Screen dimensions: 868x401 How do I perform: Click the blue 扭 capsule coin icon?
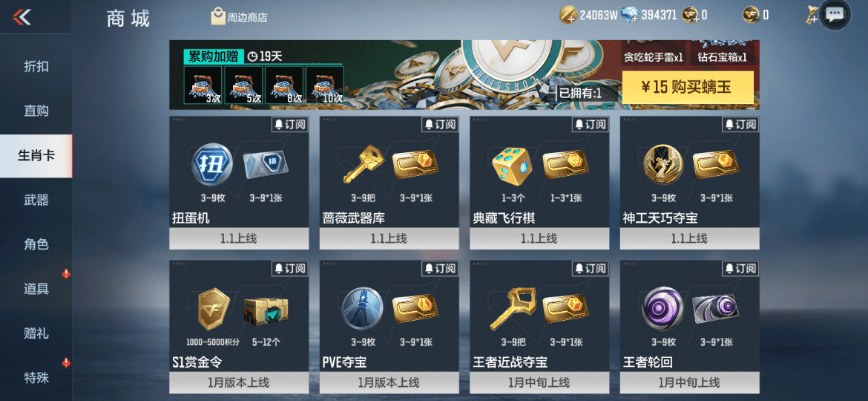click(x=211, y=165)
